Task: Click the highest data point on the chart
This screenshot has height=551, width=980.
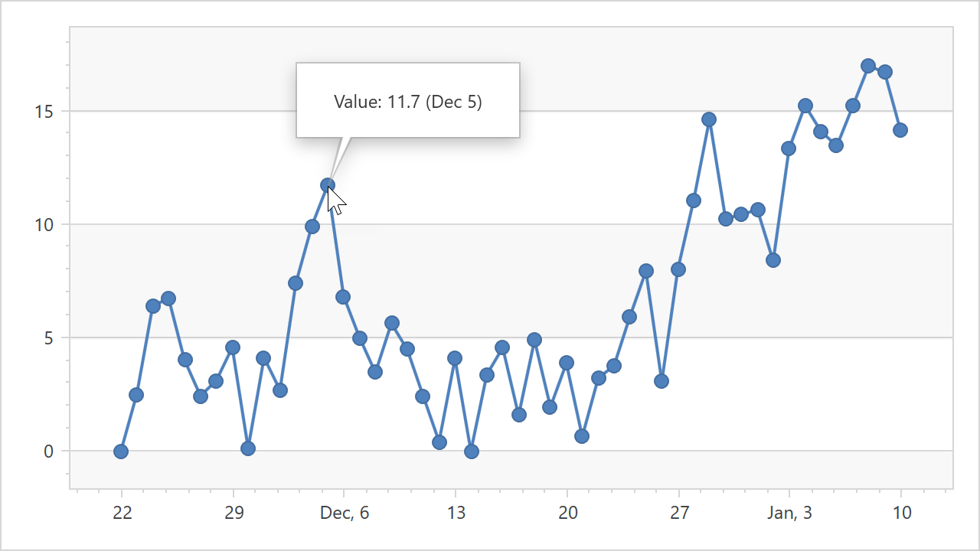Action: [868, 66]
